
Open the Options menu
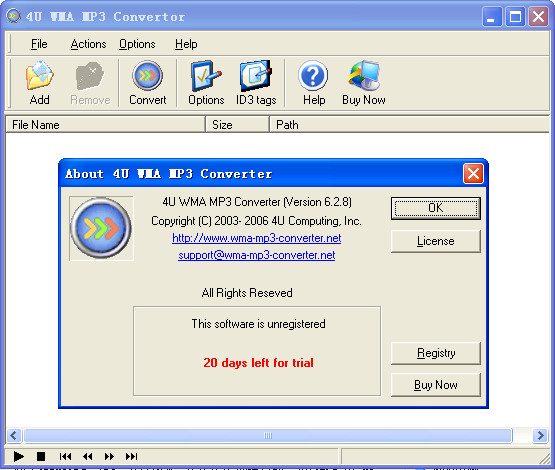click(x=137, y=44)
